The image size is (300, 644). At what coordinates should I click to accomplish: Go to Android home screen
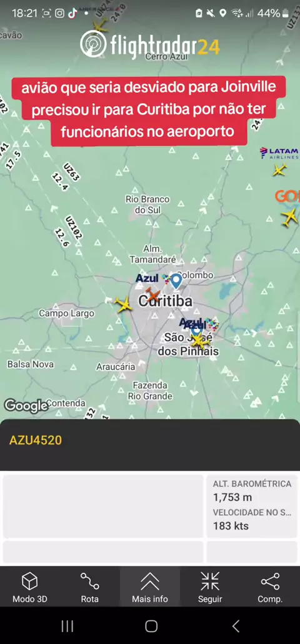click(151, 626)
